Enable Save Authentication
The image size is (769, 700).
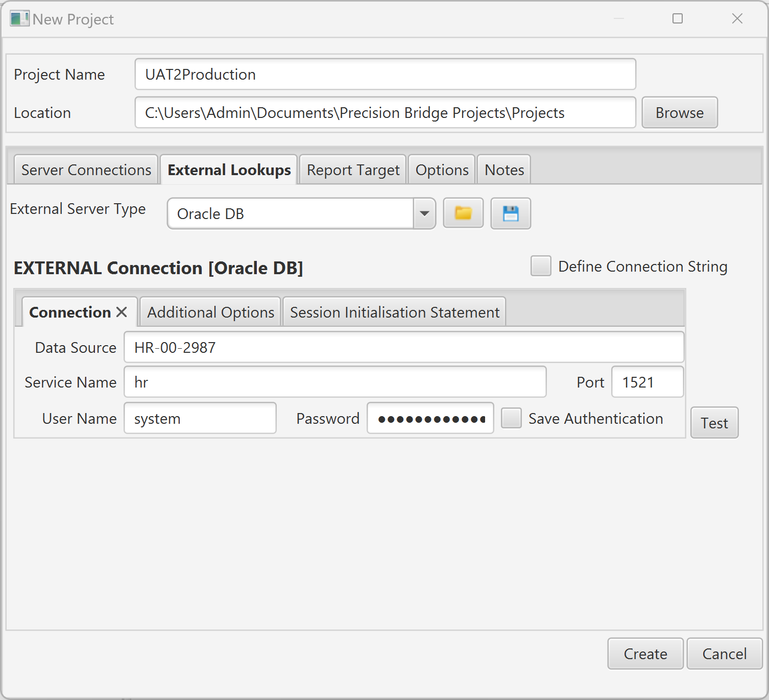coord(511,418)
